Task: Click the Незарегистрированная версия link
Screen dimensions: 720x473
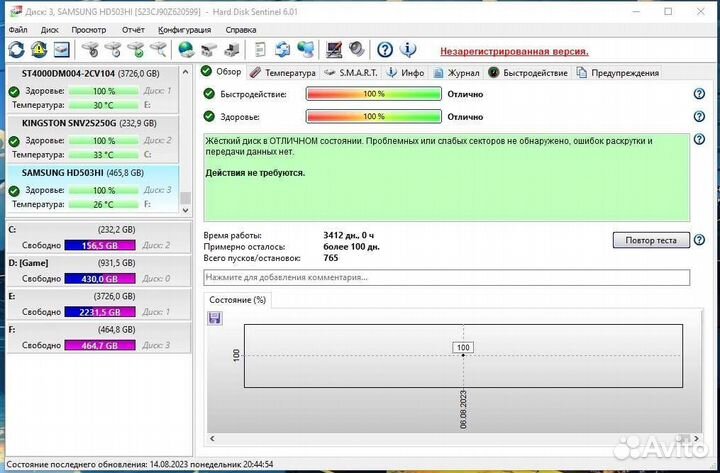Action: click(x=514, y=51)
